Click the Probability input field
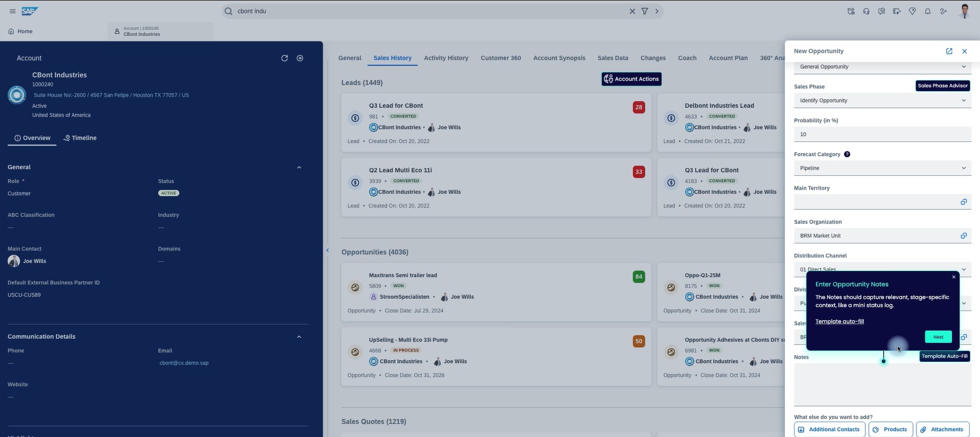Image resolution: width=980 pixels, height=437 pixels. [x=882, y=134]
